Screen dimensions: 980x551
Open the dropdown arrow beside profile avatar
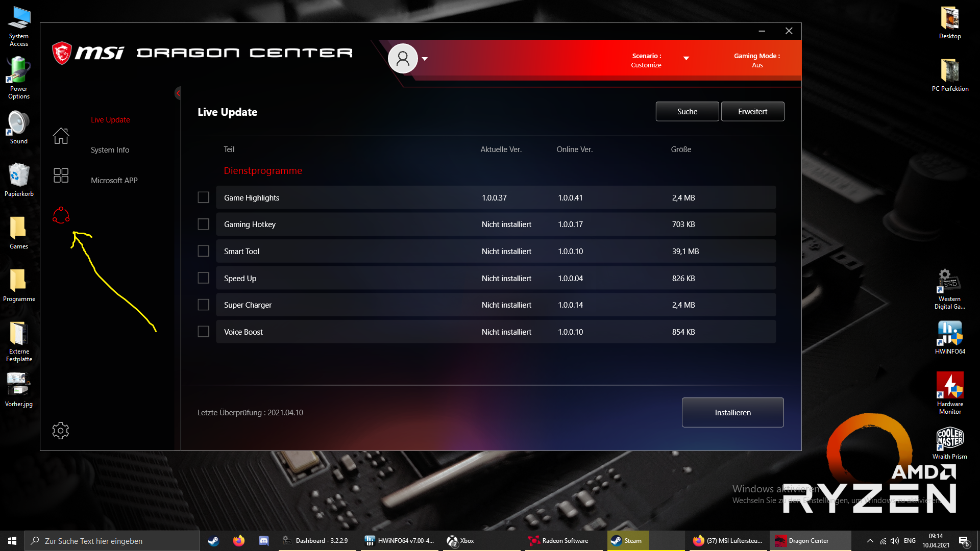(x=425, y=59)
